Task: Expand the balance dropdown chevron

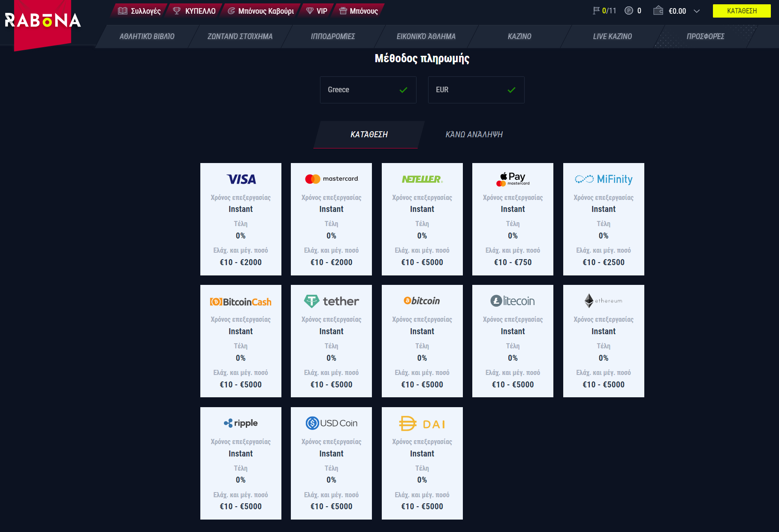Action: pos(697,11)
